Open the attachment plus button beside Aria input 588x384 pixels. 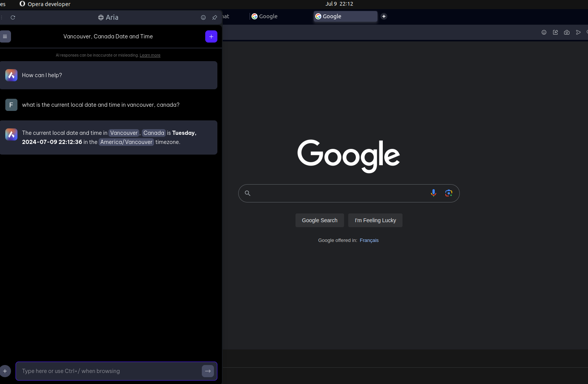point(5,371)
